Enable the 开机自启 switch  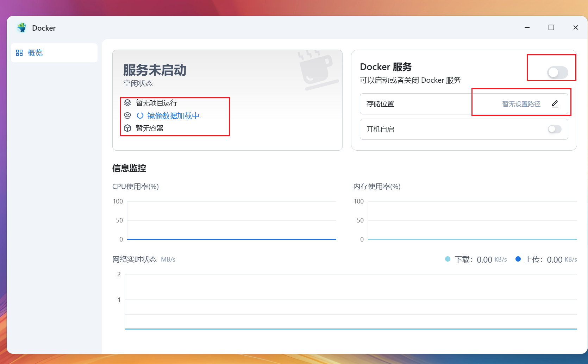pyautogui.click(x=555, y=129)
